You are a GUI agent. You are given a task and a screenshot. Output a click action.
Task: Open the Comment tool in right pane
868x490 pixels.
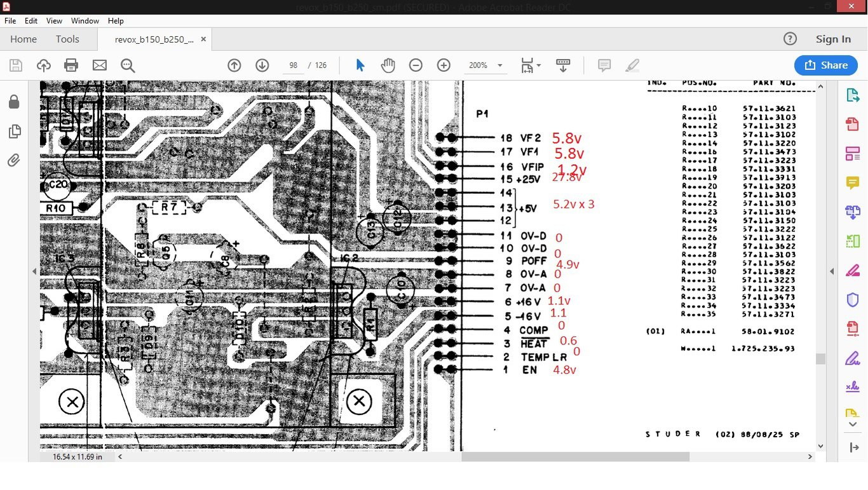tap(852, 183)
